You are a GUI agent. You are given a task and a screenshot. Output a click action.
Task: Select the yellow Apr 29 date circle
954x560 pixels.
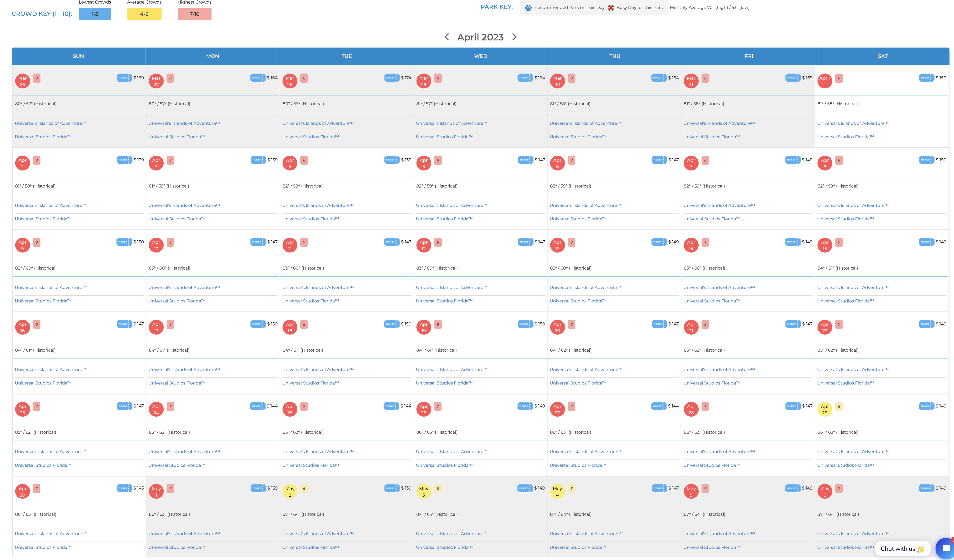click(825, 409)
